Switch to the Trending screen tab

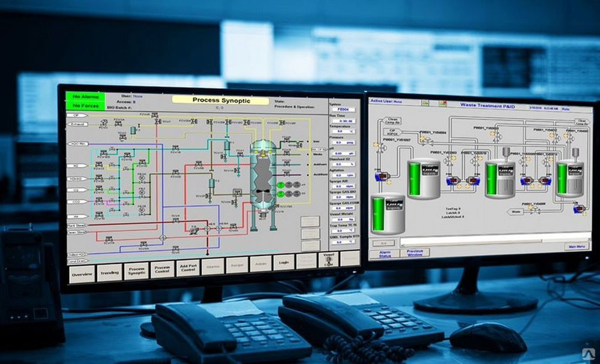pyautogui.click(x=109, y=272)
